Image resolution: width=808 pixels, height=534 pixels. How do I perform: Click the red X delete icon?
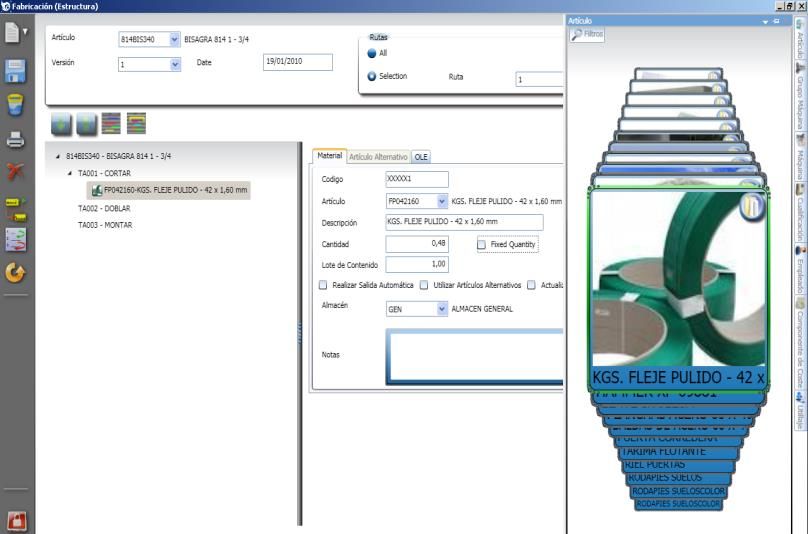click(16, 172)
